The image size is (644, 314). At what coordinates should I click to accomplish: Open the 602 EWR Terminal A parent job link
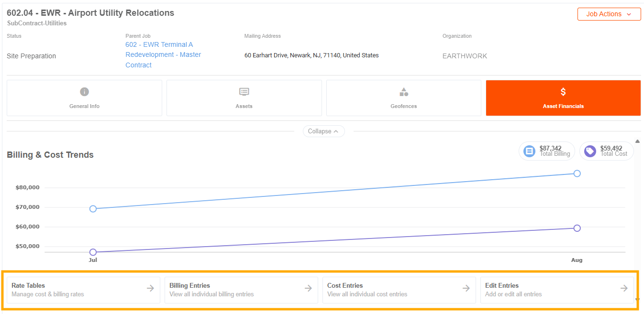pos(163,54)
